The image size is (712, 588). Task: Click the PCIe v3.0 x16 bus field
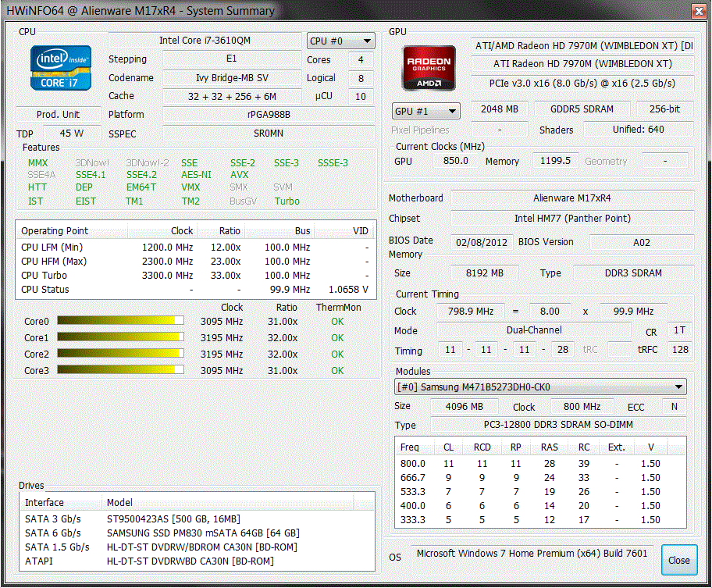(x=582, y=83)
